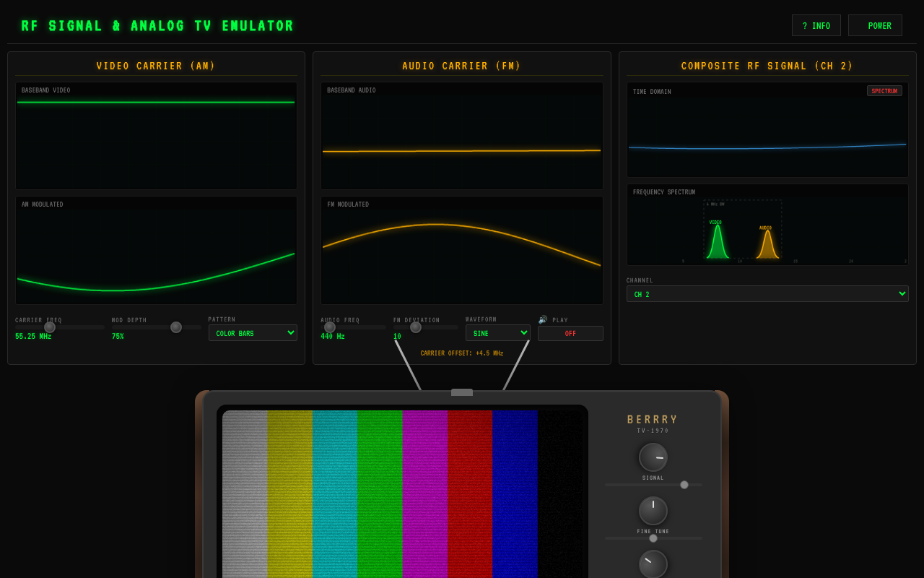
Task: Click the BERRRY brand label on TV
Action: (653, 420)
